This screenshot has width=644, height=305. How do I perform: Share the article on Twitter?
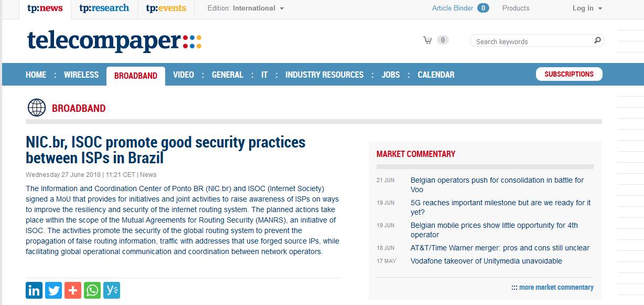point(53,290)
